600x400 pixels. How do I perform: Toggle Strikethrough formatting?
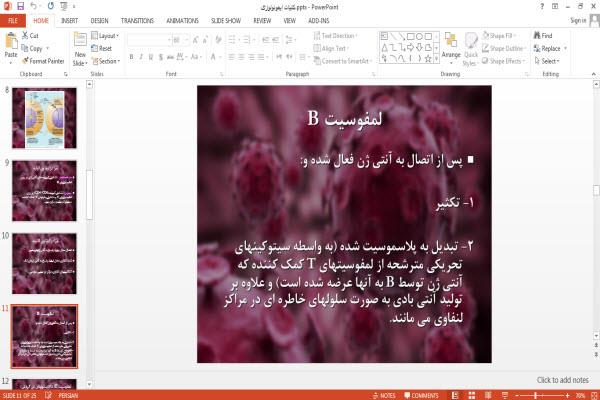point(170,57)
